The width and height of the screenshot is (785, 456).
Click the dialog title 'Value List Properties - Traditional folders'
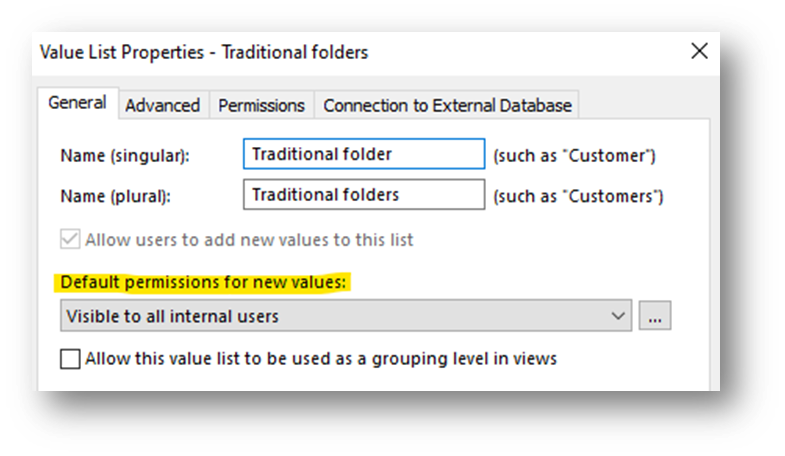(x=203, y=52)
